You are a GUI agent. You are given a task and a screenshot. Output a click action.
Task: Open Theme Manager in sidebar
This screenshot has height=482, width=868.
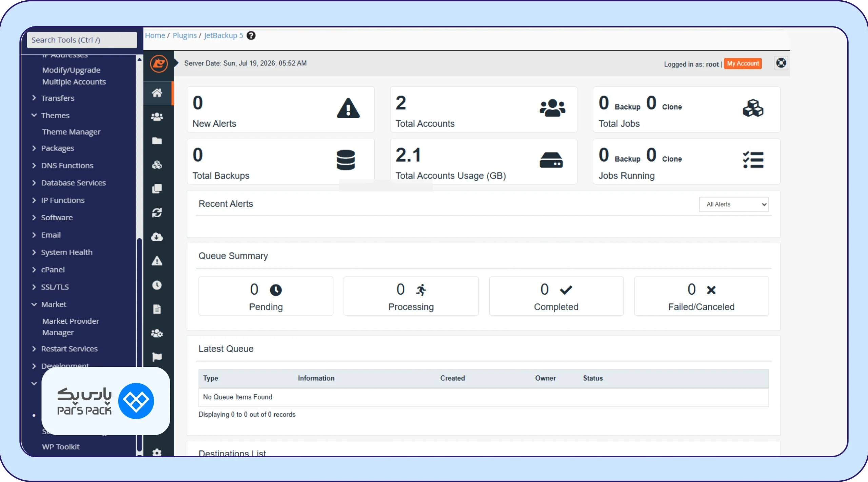coord(71,132)
